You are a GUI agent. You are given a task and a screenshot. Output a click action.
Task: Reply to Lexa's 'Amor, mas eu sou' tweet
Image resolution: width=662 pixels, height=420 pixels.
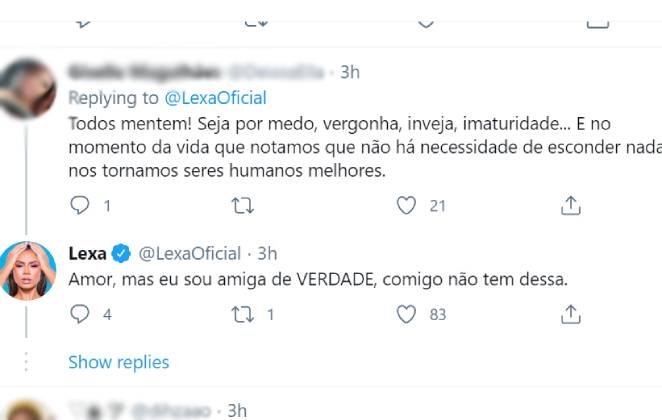tap(81, 314)
